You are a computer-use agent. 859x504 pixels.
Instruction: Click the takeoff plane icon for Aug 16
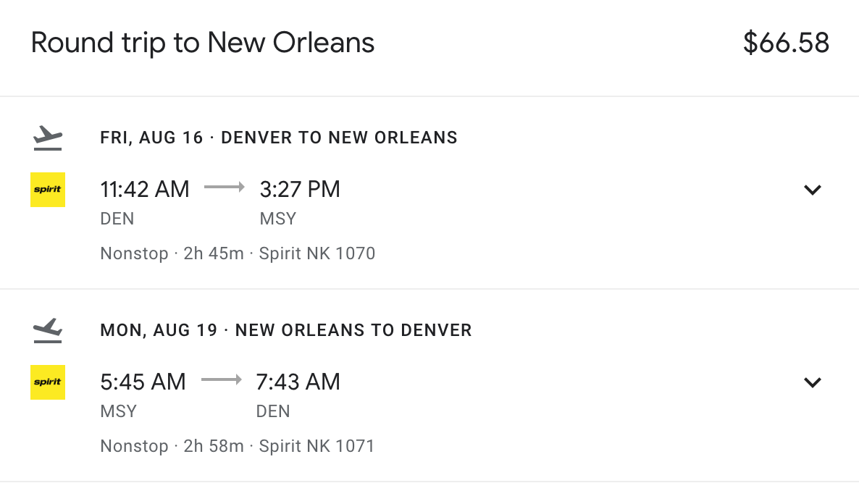click(x=48, y=137)
